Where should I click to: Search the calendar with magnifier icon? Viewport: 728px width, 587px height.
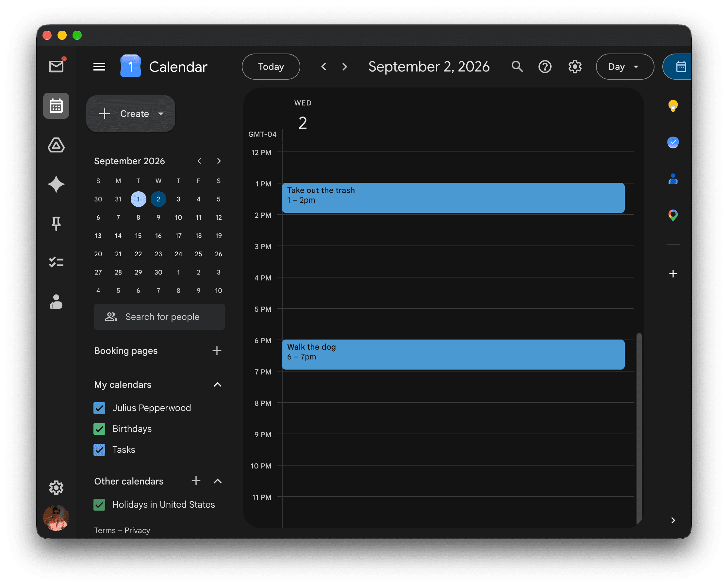(x=517, y=67)
